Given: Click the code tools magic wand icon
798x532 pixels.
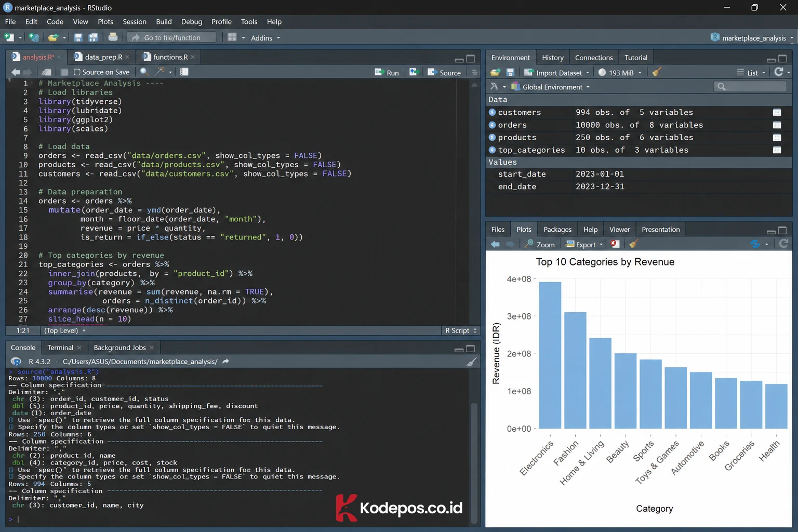Looking at the screenshot, I should (x=159, y=72).
